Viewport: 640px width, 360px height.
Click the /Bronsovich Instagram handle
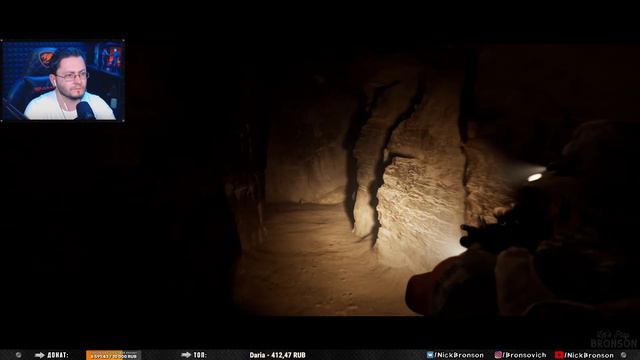[524, 355]
